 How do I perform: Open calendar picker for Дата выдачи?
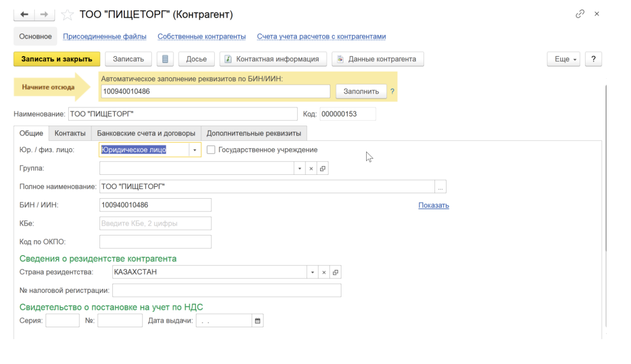(x=258, y=321)
